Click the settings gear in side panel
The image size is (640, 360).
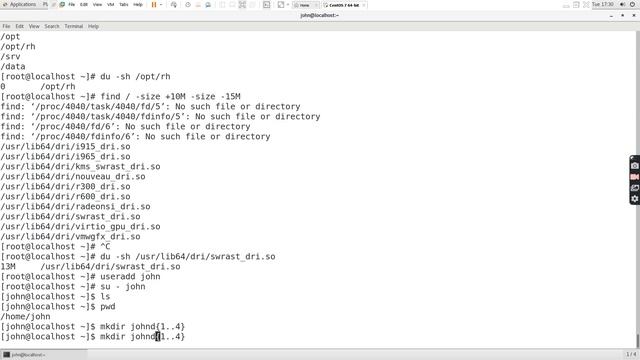click(x=634, y=199)
